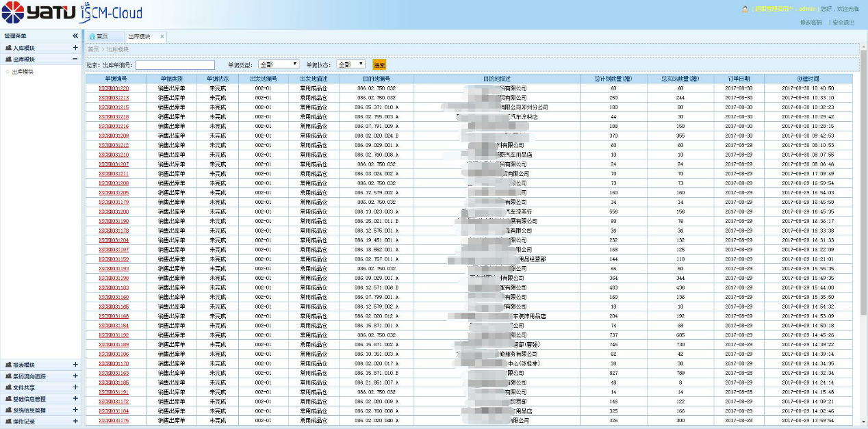Collapse sidebar with double-chevron icon
868x429 pixels.
click(x=75, y=36)
